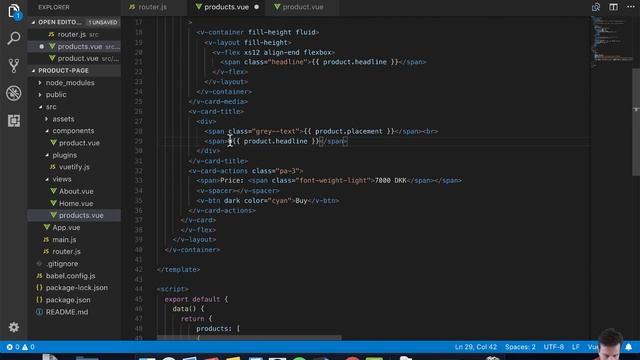
Task: Select product.vue in Open Editors list
Action: [74, 59]
